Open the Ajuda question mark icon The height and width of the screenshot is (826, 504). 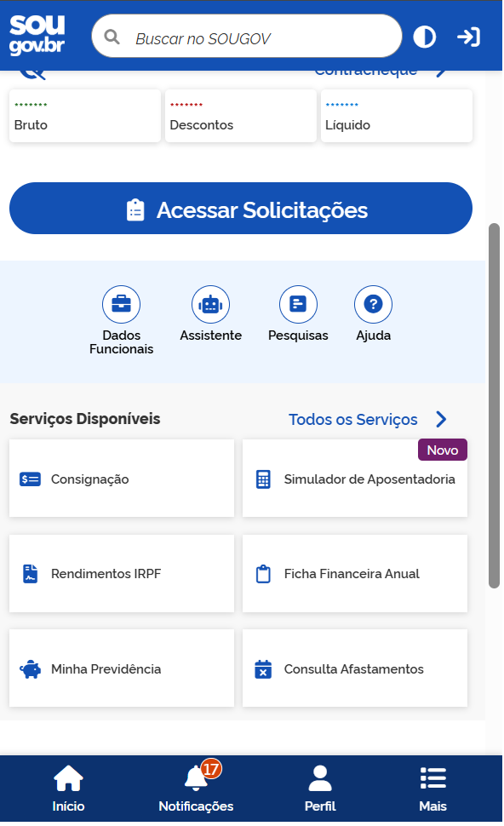(x=374, y=305)
